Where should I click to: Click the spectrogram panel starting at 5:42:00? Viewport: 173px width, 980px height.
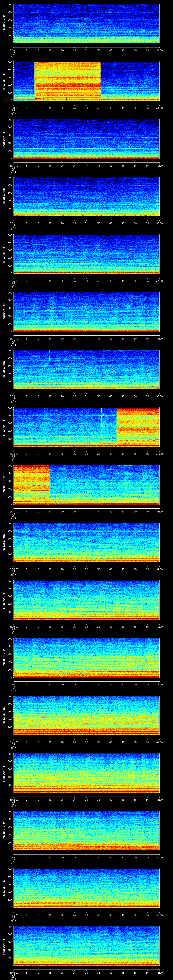pos(86,773)
